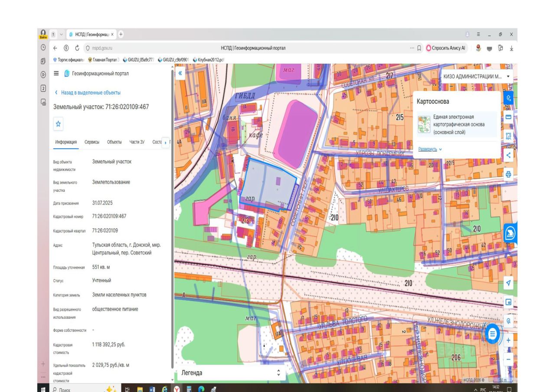Image resolution: width=555 pixels, height=392 pixels.
Task: Click the share icon in the map toolbar
Action: click(509, 155)
